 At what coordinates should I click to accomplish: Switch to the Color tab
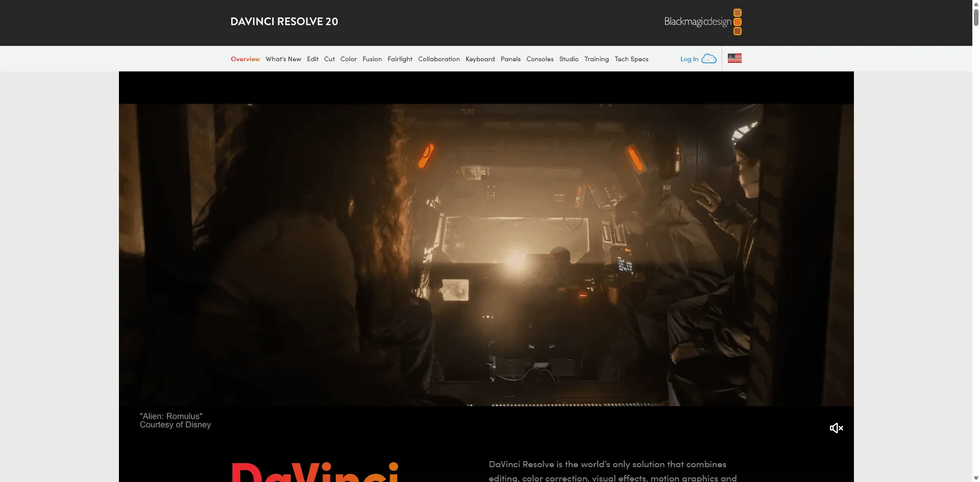[x=349, y=59]
